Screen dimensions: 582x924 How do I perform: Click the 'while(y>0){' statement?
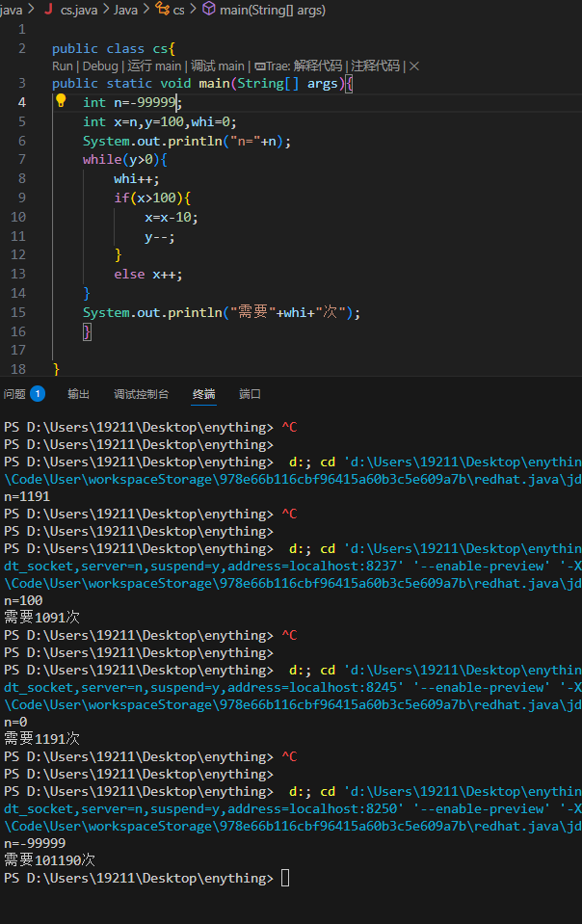coord(125,160)
